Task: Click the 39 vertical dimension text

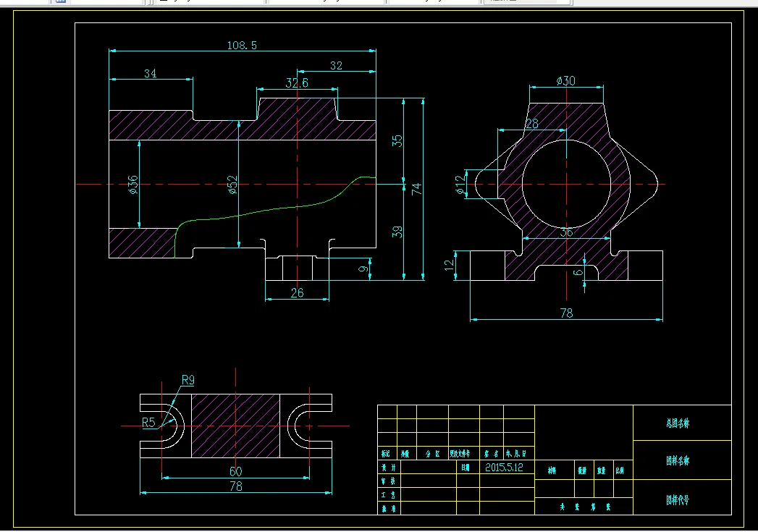Action: click(x=397, y=232)
